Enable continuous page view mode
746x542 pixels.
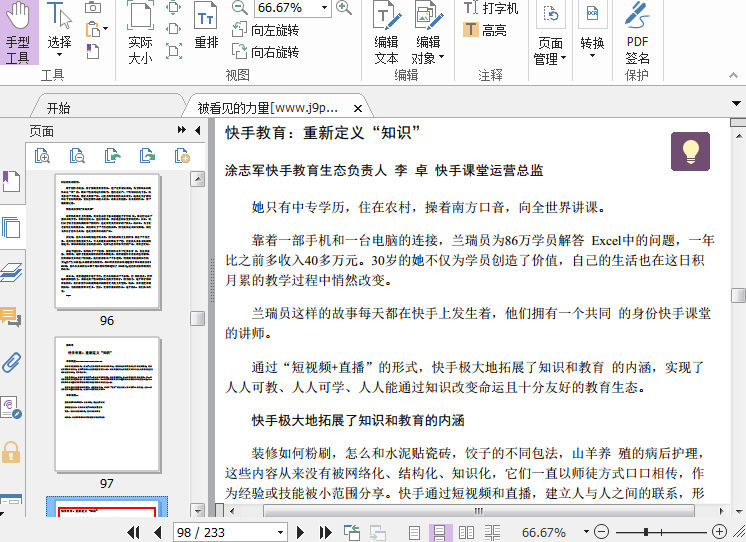[x=440, y=532]
